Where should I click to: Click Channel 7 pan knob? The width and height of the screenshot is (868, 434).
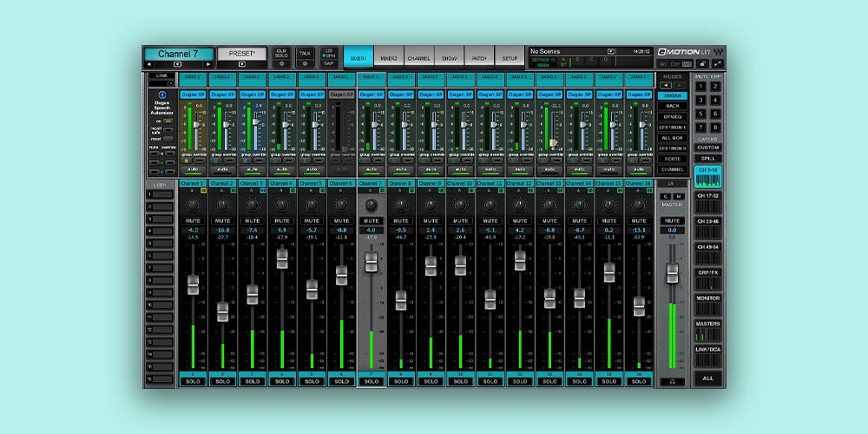371,205
